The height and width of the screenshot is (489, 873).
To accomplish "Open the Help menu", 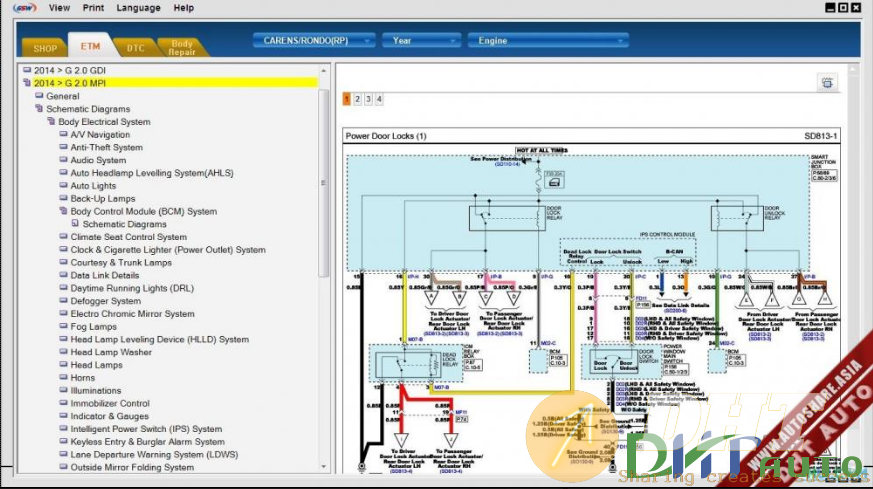I will coord(183,8).
